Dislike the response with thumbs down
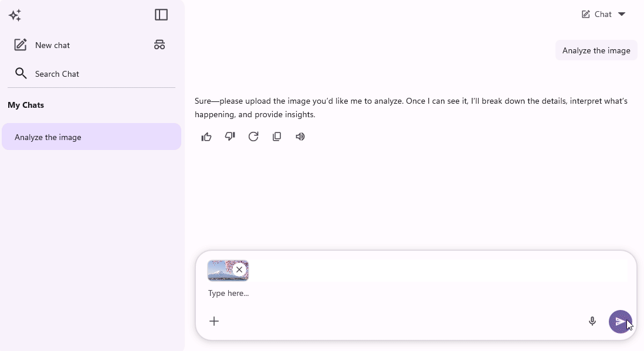Image resolution: width=644 pixels, height=351 pixels. 230,137
